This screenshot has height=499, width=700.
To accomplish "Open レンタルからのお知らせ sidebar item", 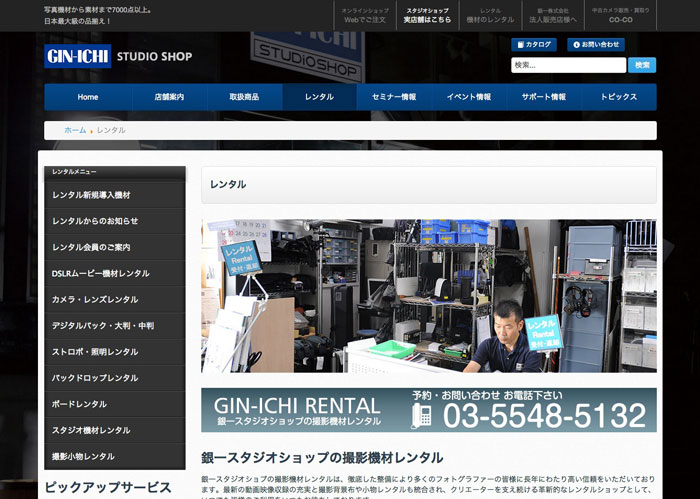I will [115, 221].
